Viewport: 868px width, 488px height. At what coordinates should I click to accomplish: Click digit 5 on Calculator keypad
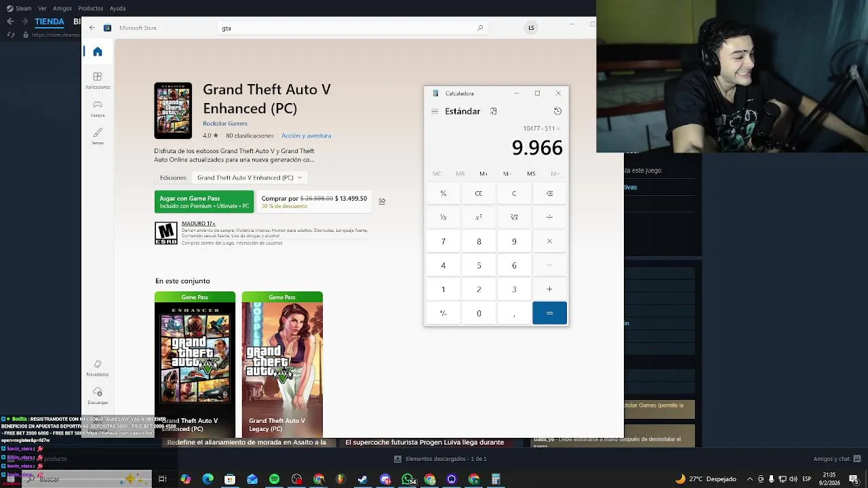click(479, 265)
